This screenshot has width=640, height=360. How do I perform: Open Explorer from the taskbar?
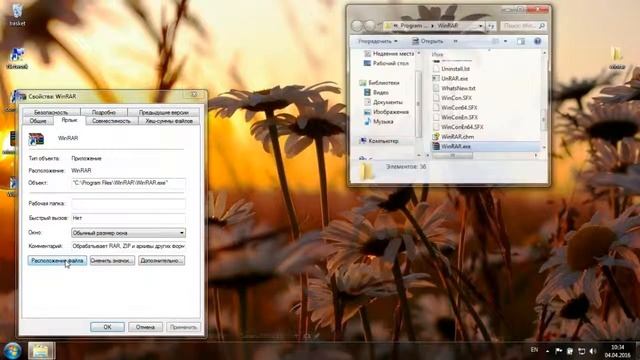point(41,351)
